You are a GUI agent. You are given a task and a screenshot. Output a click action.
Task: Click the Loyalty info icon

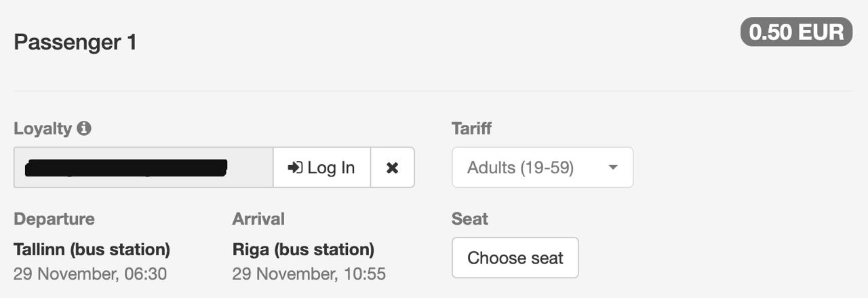click(84, 128)
